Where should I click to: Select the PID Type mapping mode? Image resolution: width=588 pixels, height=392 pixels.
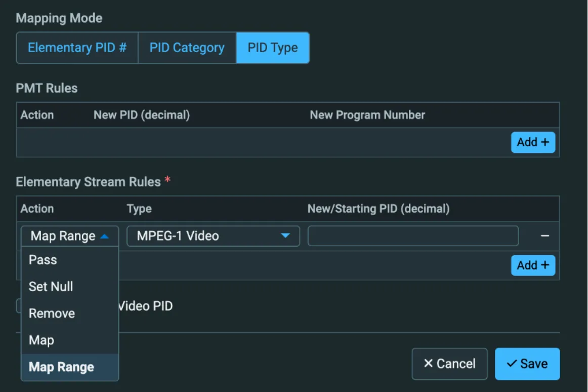pyautogui.click(x=273, y=48)
